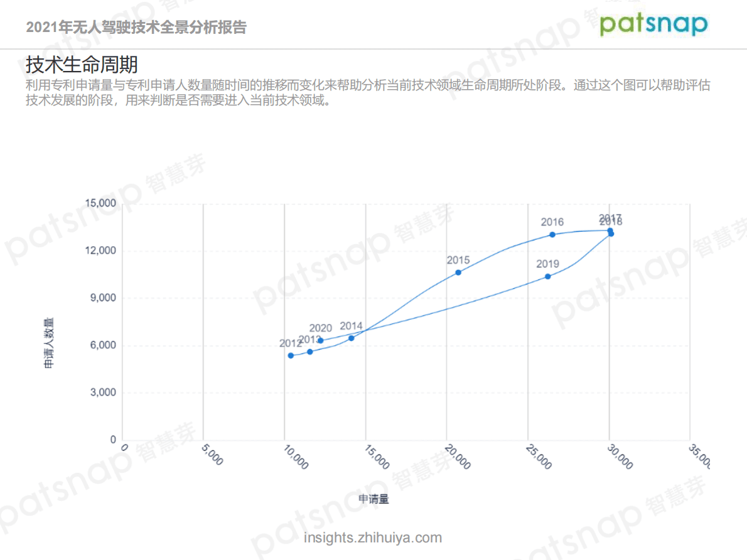Click the 2021年无人驾驶技术全景分析报告 header title

[136, 27]
